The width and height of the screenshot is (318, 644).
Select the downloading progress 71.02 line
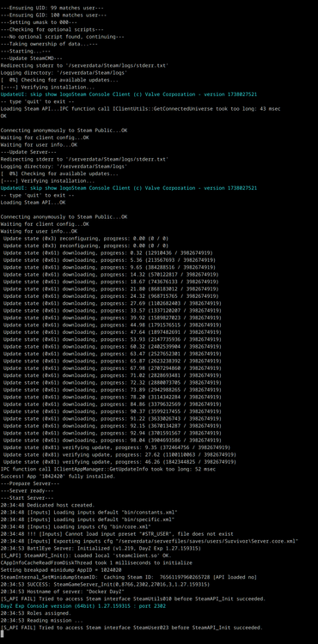(x=113, y=375)
